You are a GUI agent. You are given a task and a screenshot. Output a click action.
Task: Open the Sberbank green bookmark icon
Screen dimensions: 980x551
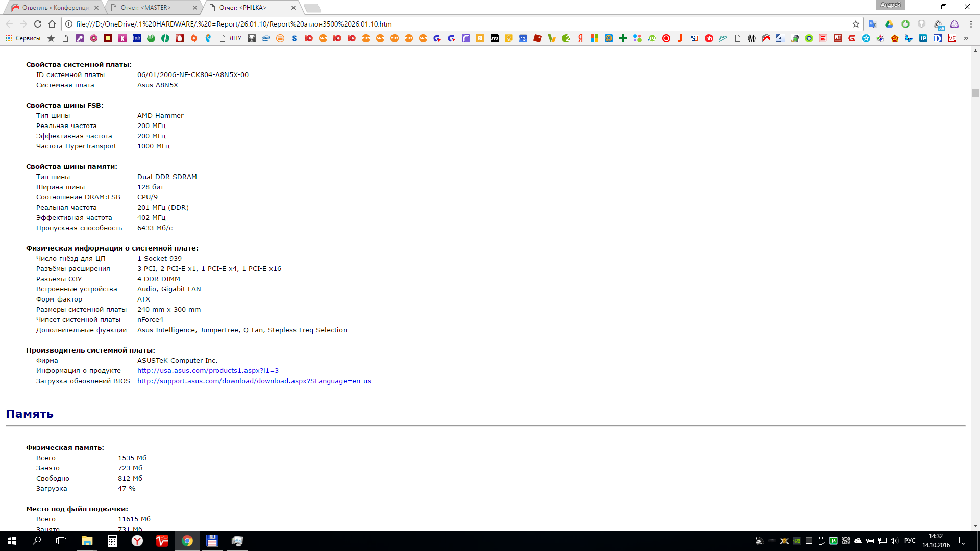point(151,38)
